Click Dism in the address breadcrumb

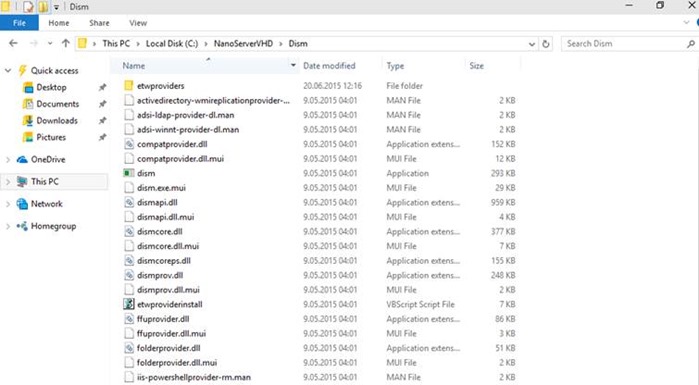(298, 44)
